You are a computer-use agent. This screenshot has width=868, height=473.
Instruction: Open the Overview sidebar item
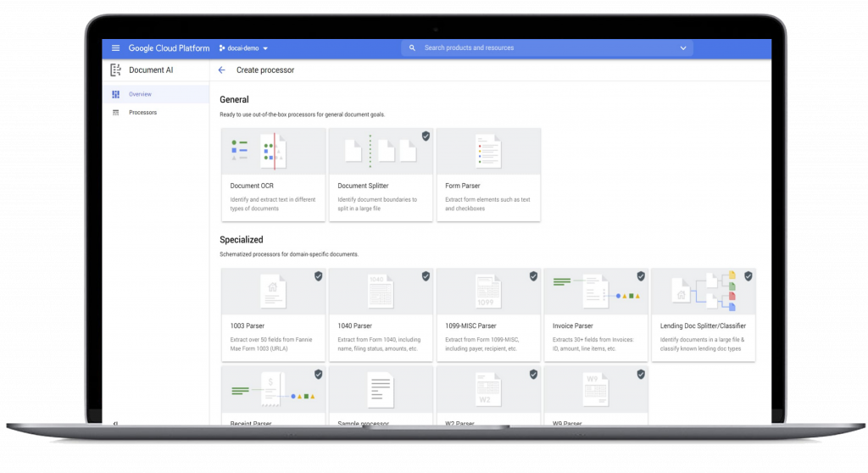tap(156, 94)
